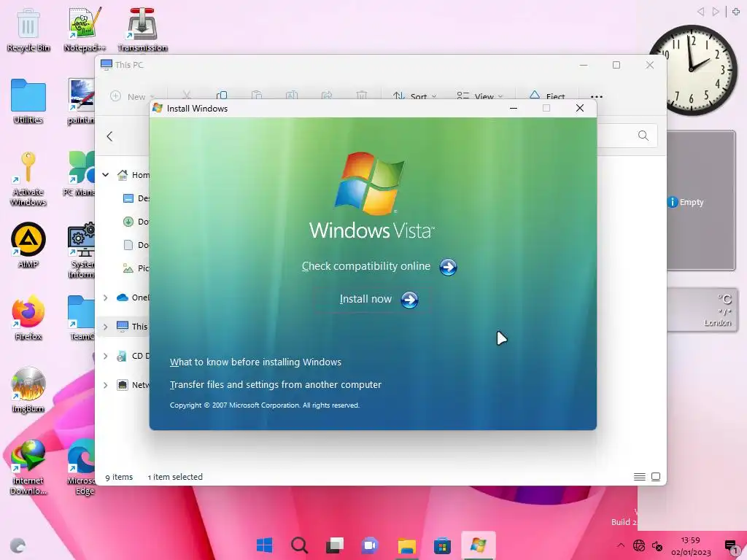Click the muted volume tray icon
Image resolution: width=747 pixels, height=560 pixels.
[657, 545]
